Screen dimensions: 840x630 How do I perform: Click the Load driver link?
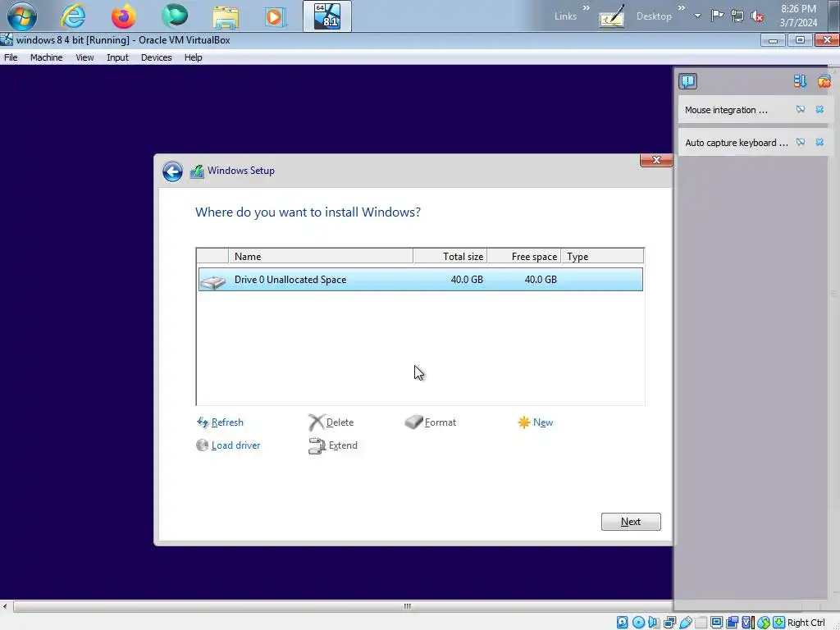point(228,445)
